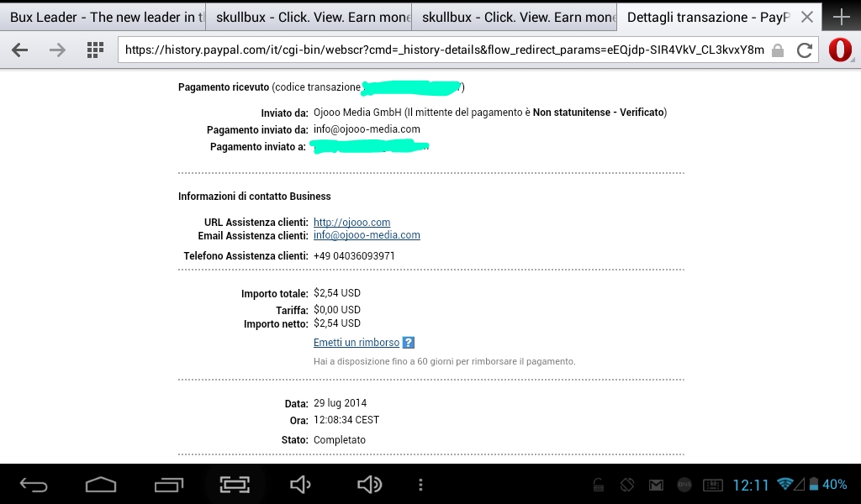Tap the DNS status icon
Screen dimensions: 861x504
click(684, 485)
